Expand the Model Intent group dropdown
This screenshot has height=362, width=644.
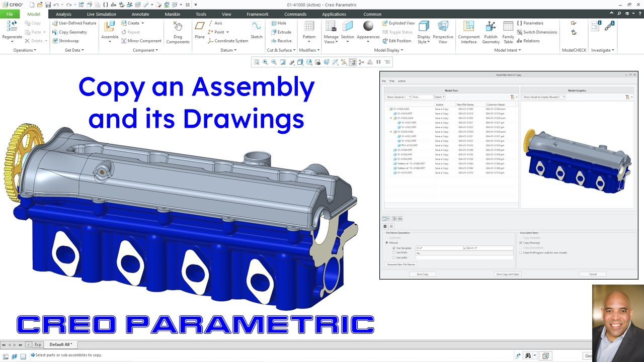(x=508, y=50)
